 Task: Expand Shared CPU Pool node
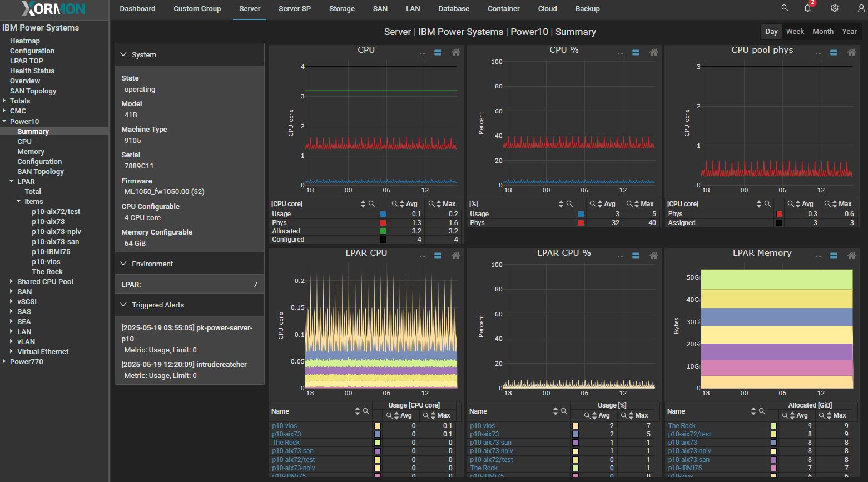12,281
